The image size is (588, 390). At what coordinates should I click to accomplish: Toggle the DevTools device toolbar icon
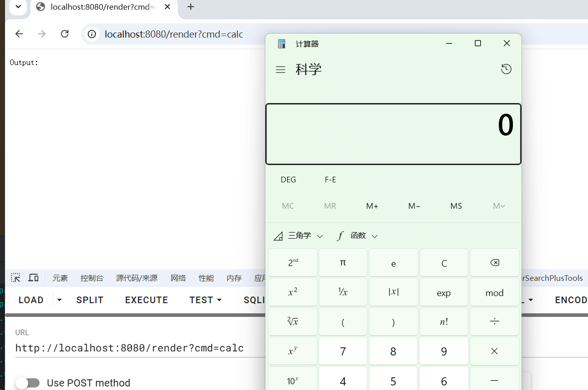click(x=33, y=278)
